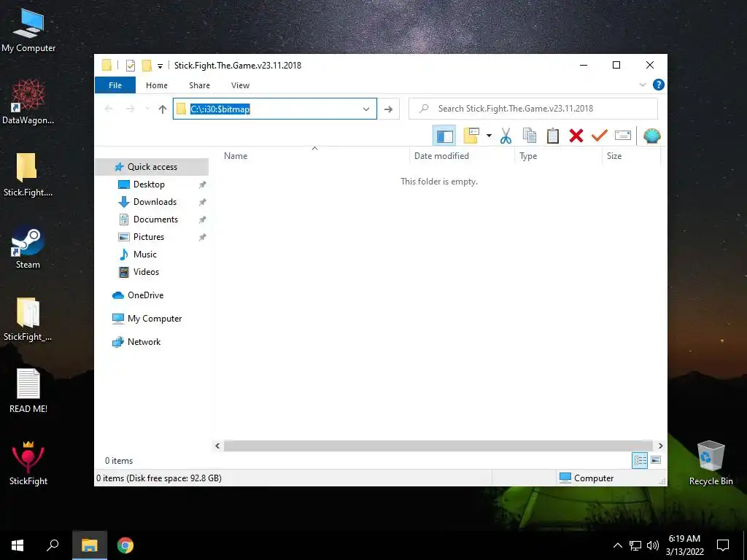Click the preview pane toolbar icon
This screenshot has height=560, width=747.
[444, 136]
